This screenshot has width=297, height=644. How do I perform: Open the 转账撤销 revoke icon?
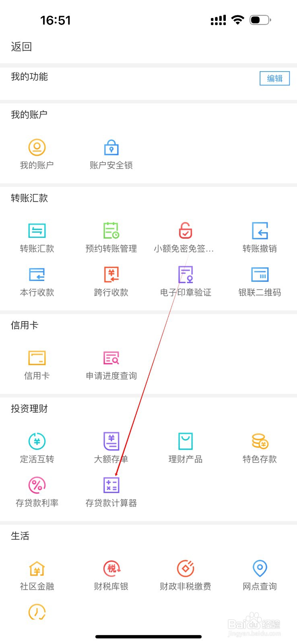(260, 231)
